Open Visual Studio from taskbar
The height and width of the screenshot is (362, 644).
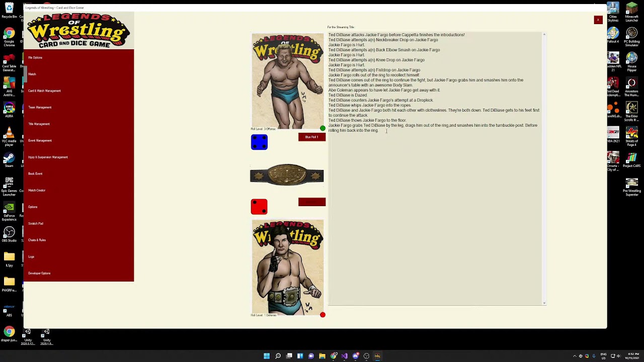coord(344,356)
